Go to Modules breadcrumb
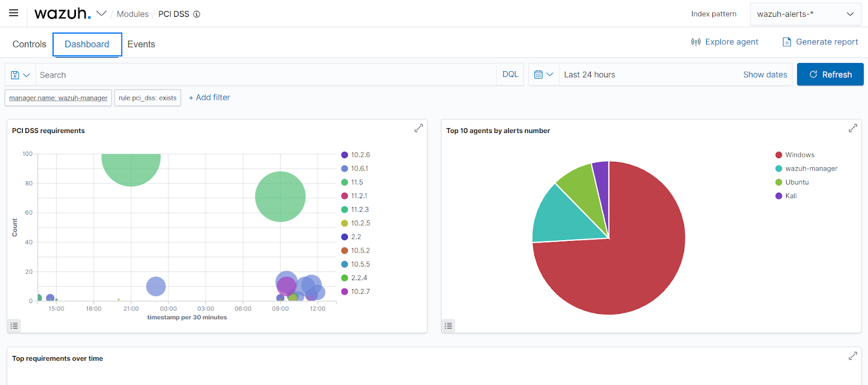Image resolution: width=868 pixels, height=385 pixels. click(132, 14)
